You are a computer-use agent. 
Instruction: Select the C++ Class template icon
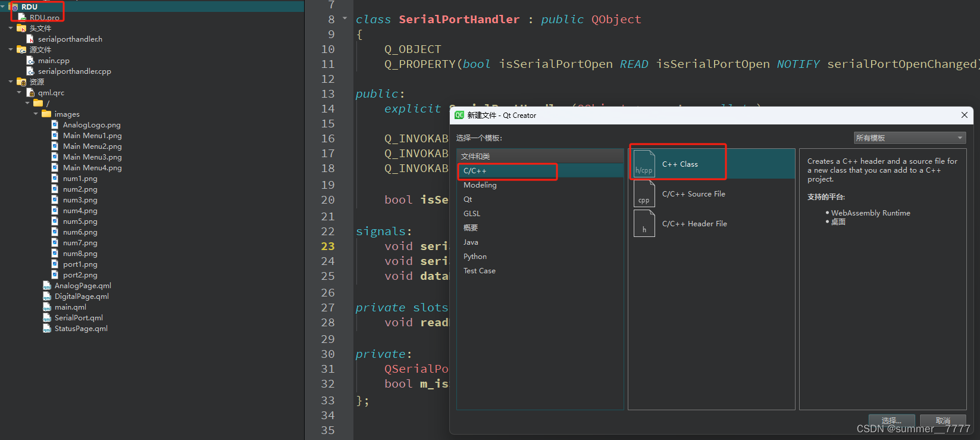tap(644, 164)
